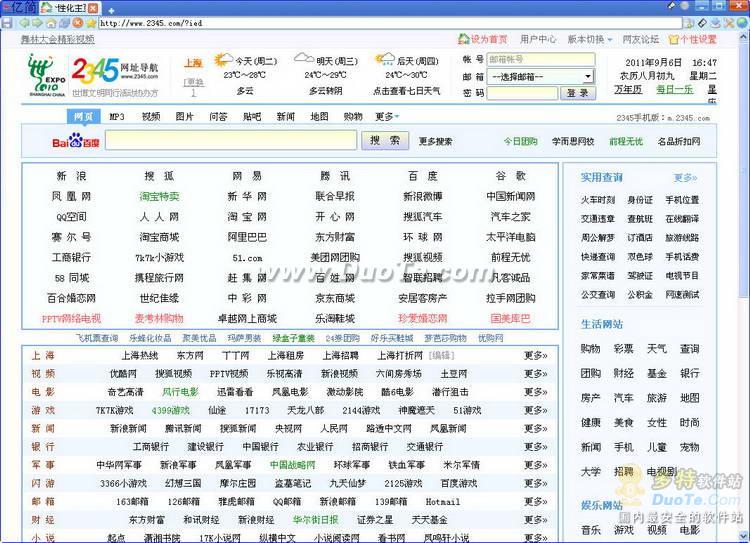Viewport: 750px width, 543px height.
Task: Open the 今日团购 link
Action: 520,141
